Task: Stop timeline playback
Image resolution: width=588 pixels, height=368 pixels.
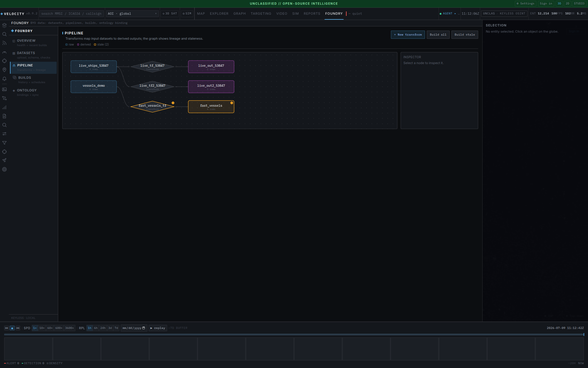Action: click(x=12, y=328)
